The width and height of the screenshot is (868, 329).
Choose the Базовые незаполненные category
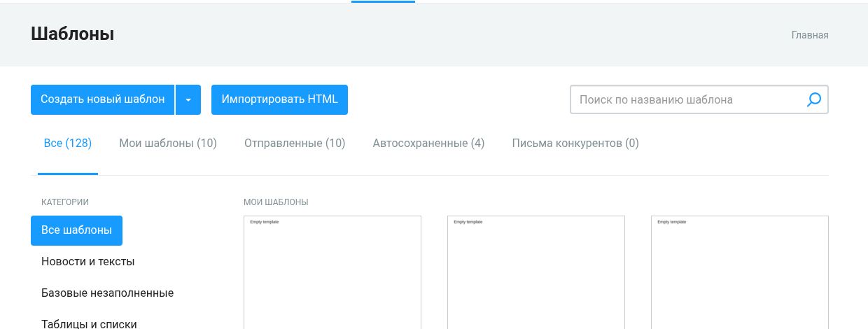(x=107, y=293)
